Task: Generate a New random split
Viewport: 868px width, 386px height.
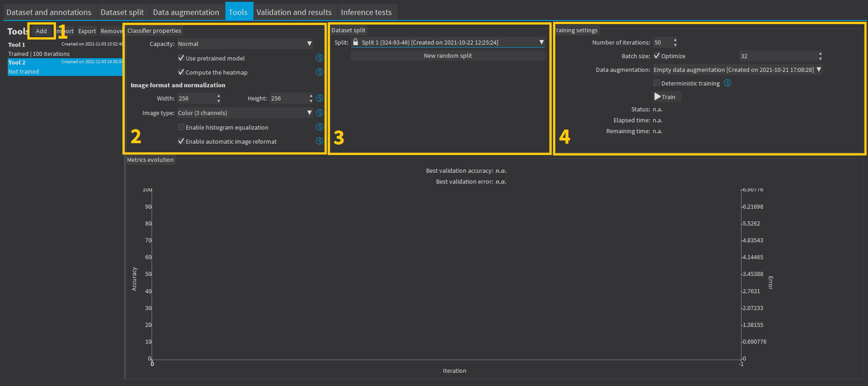Action: point(448,55)
